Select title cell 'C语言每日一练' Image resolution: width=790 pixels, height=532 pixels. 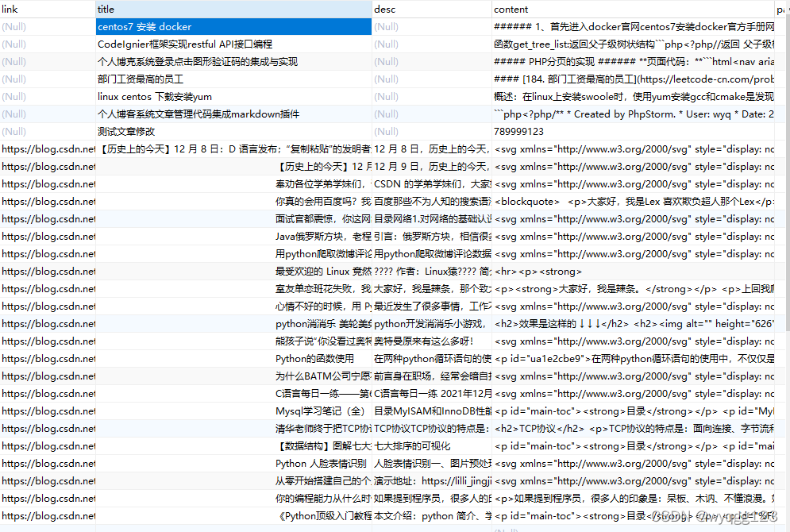click(233, 394)
